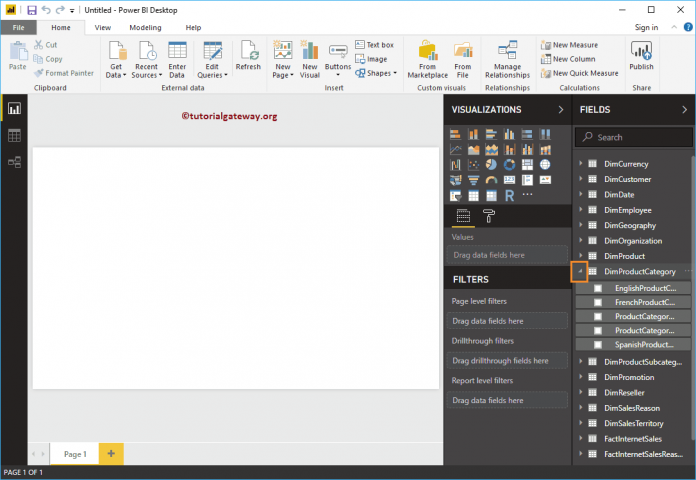Click the Publish icon in ribbon
This screenshot has width=696, height=480.
tap(641, 55)
